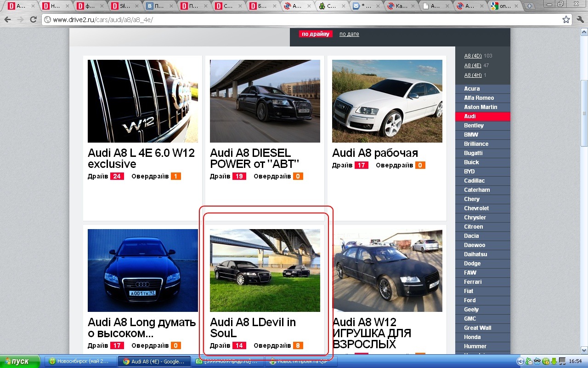Reload the page with the refresh icon
The height and width of the screenshot is (368, 588).
point(33,20)
